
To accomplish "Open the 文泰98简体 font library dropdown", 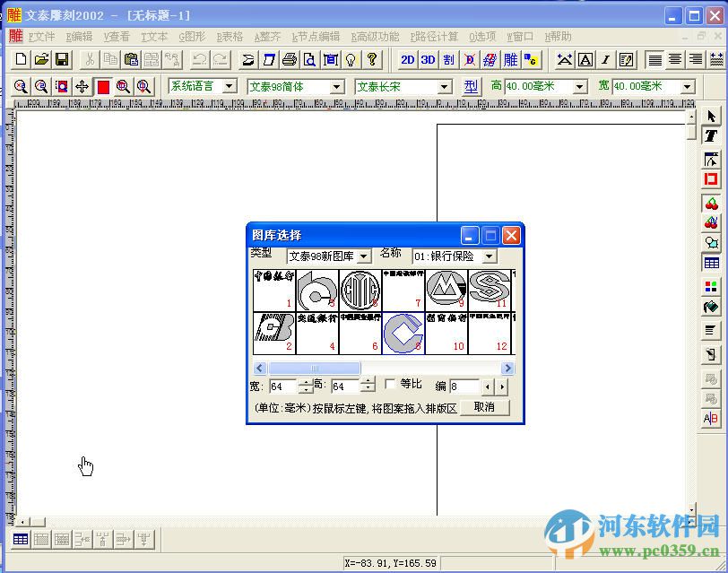I will click(x=336, y=86).
